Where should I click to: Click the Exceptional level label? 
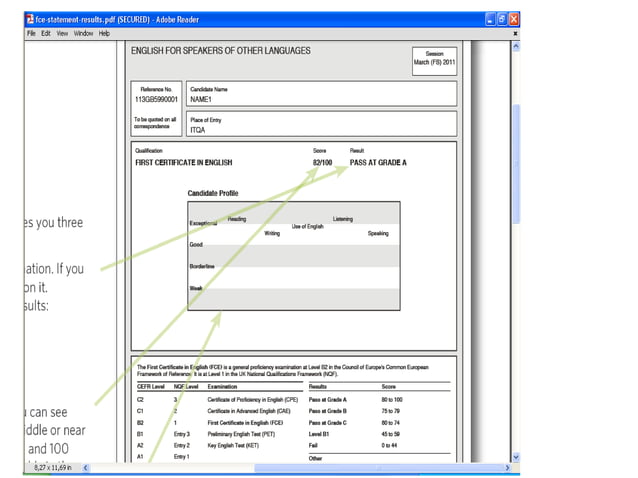point(203,223)
